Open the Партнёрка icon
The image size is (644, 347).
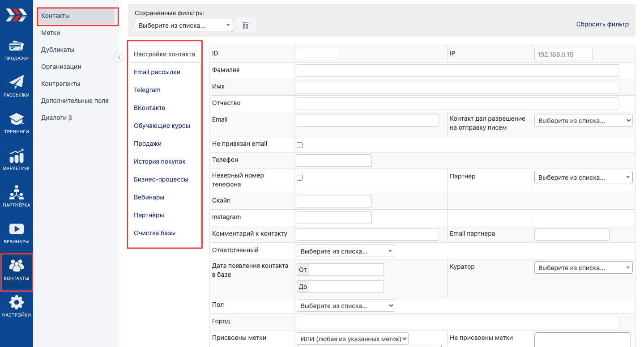17,193
